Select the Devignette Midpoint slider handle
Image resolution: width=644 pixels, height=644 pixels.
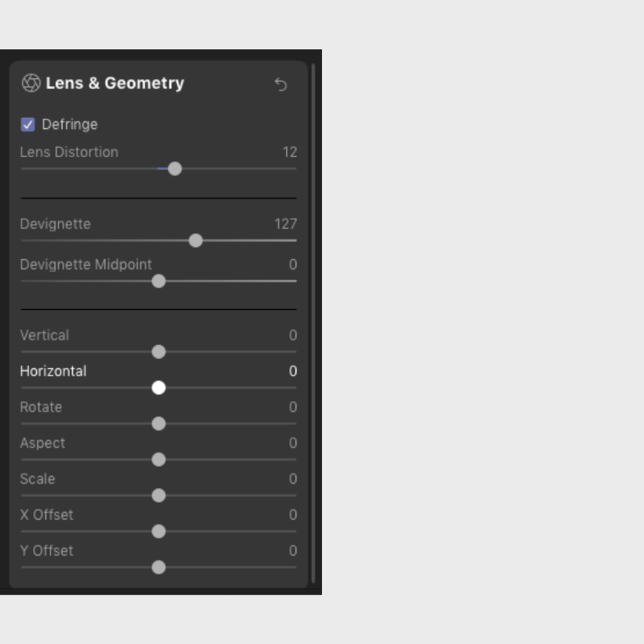coord(159,281)
